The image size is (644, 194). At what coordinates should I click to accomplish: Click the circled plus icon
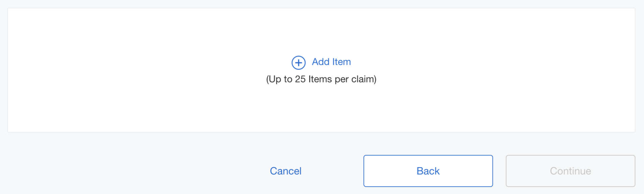pyautogui.click(x=298, y=63)
